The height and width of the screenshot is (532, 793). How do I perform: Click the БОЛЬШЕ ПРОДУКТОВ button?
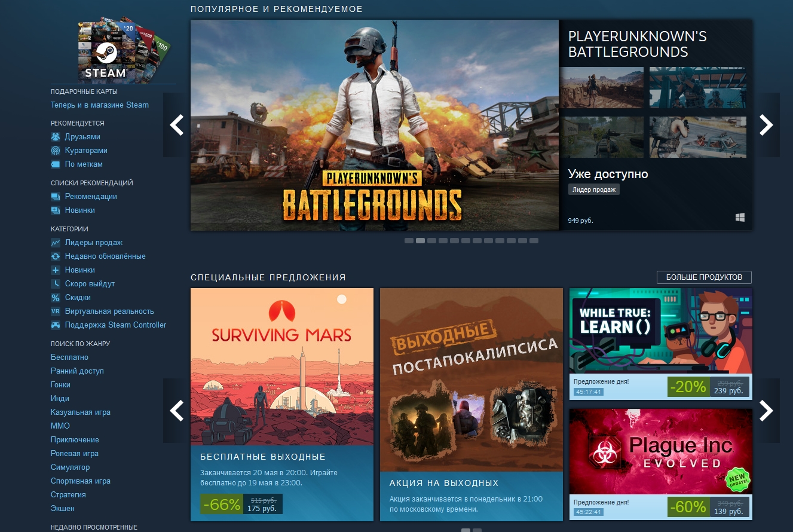click(x=704, y=277)
